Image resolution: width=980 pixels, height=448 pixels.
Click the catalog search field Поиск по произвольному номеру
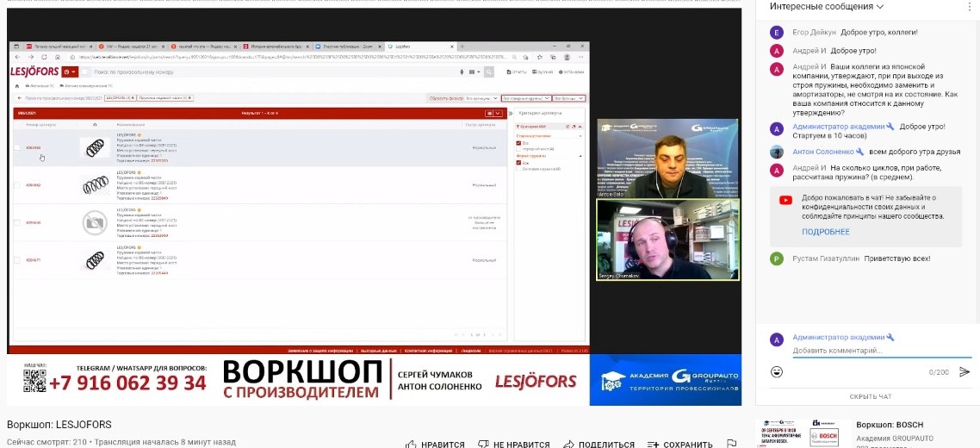tap(272, 72)
